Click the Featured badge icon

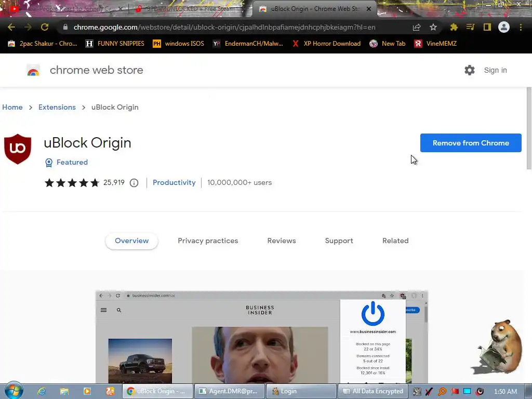49,163
